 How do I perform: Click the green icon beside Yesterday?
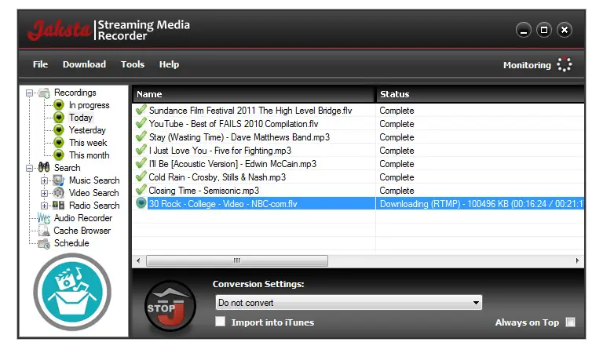58,130
